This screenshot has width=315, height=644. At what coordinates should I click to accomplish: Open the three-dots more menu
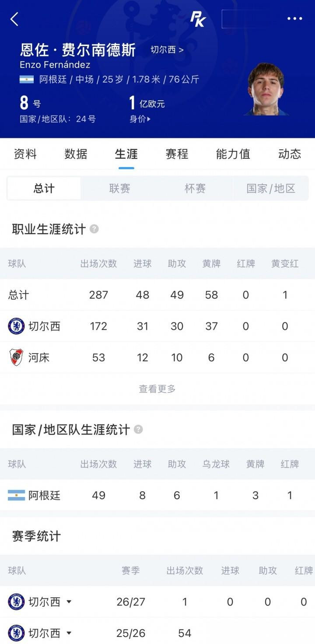[x=294, y=19]
